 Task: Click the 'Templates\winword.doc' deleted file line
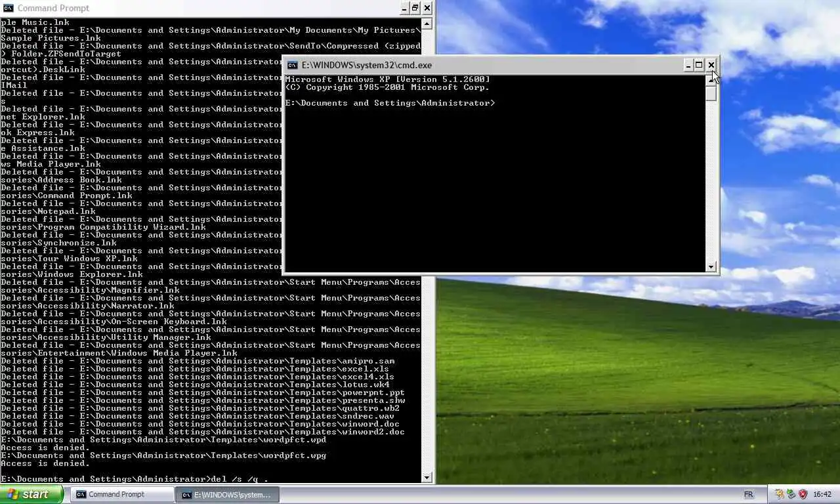199,424
